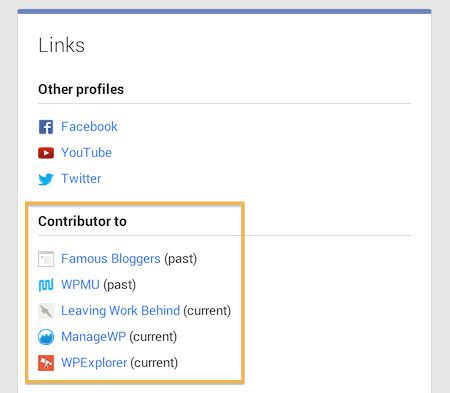Open the Leaving Work Behind link
The height and width of the screenshot is (393, 450).
[120, 311]
